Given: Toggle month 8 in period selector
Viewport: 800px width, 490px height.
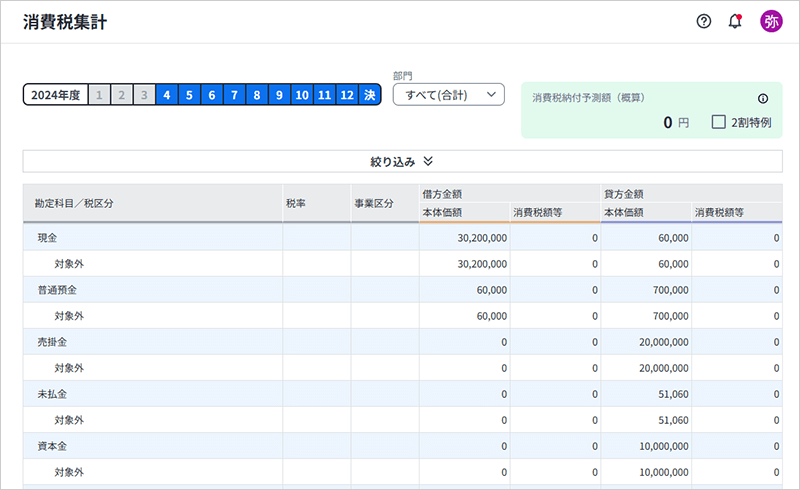Looking at the screenshot, I should [257, 95].
